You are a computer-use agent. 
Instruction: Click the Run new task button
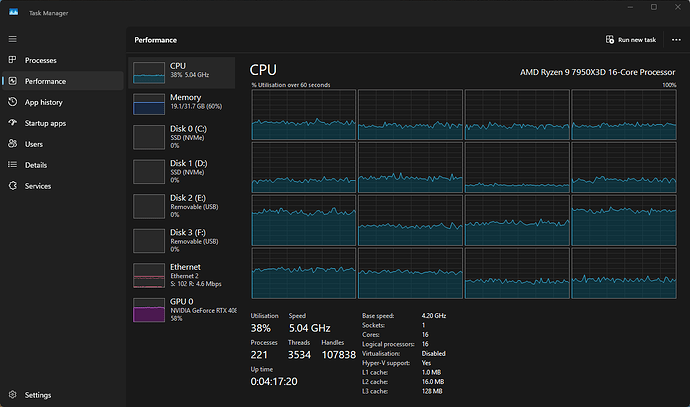pos(630,40)
